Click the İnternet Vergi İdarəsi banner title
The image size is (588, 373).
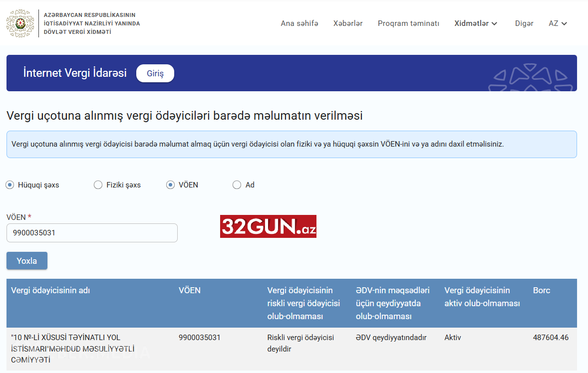pos(75,73)
